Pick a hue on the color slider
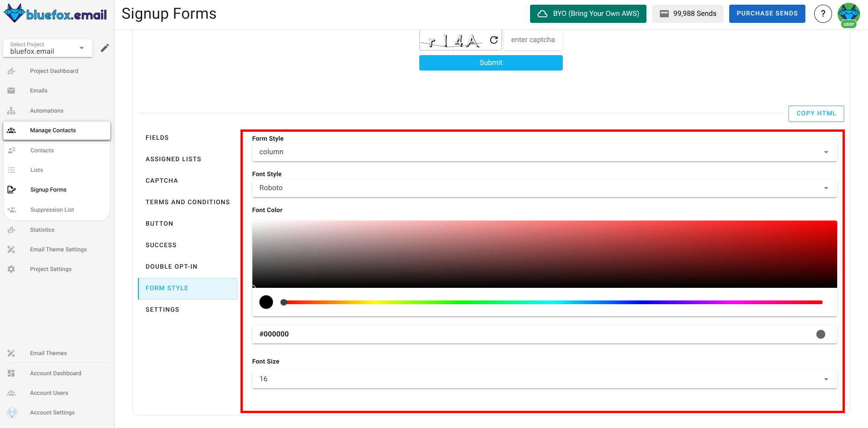The width and height of the screenshot is (868, 428). pos(514,302)
